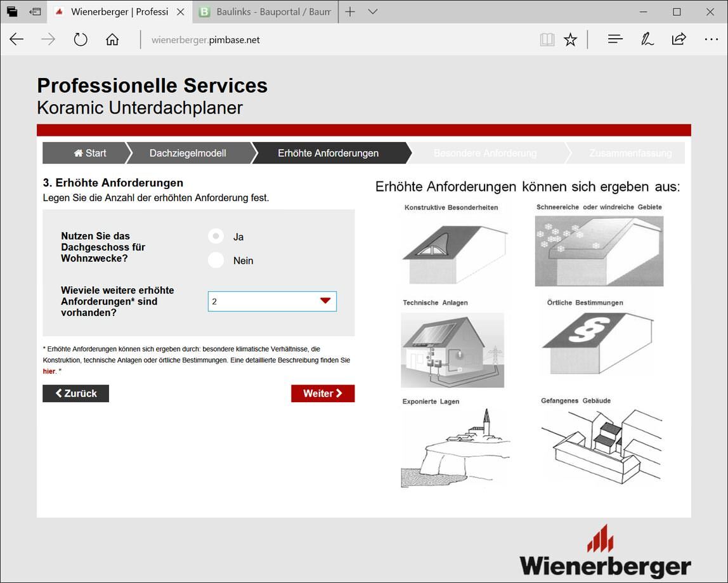Click the Gefangenes Gebäude drawing
This screenshot has width=728, height=583.
pos(602,447)
